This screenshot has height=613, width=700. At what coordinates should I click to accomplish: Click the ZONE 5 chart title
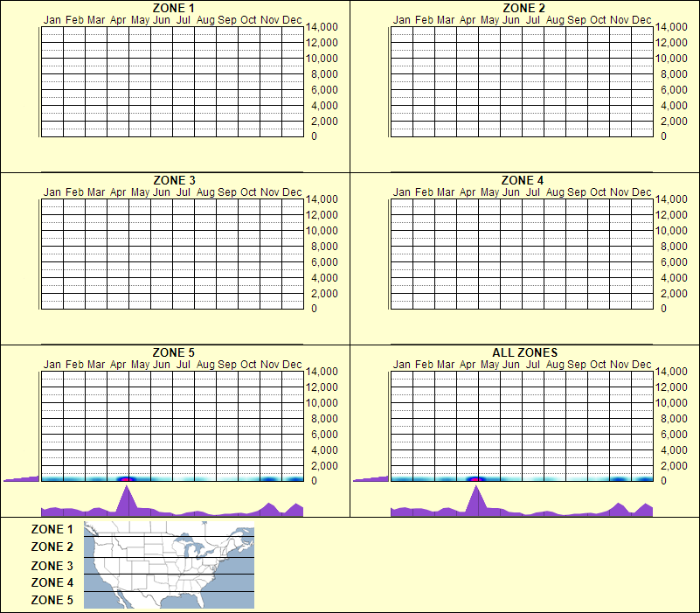point(174,352)
